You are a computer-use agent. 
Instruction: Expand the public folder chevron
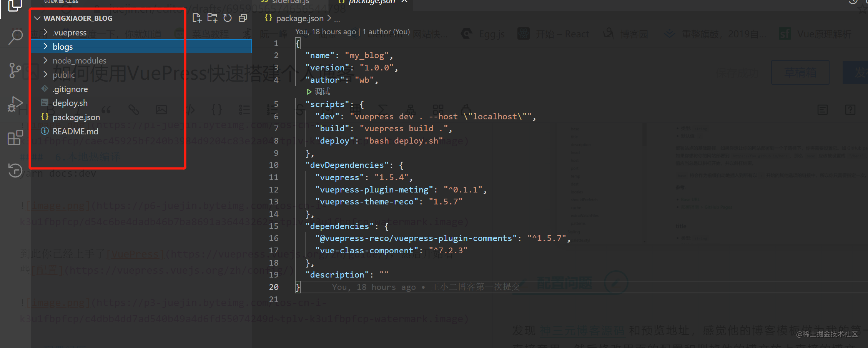[x=45, y=74]
